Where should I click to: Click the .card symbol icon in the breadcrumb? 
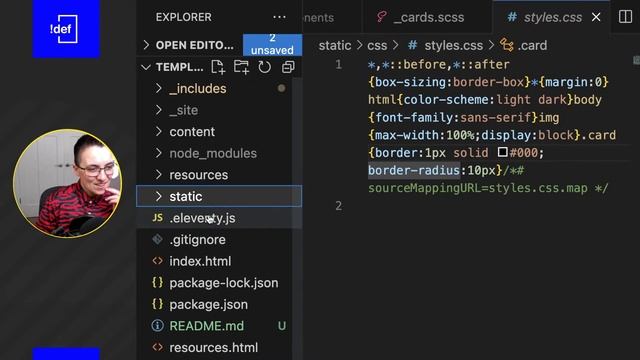(507, 45)
